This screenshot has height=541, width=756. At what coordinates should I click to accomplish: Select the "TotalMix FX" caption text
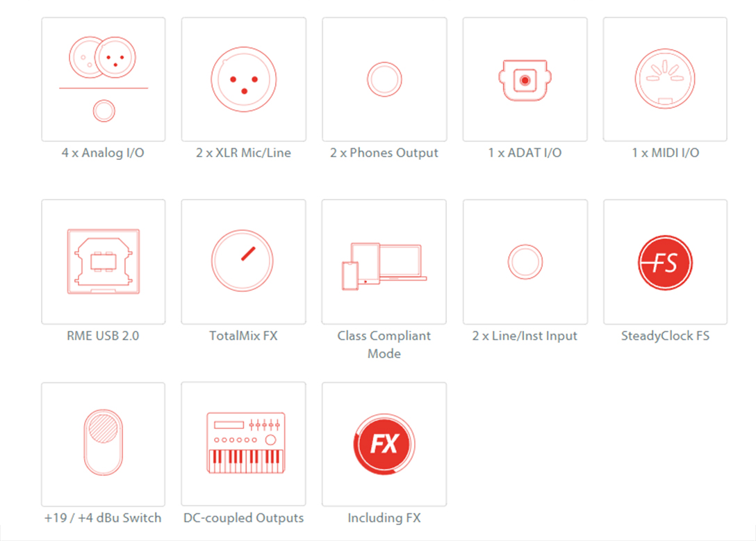[243, 336]
